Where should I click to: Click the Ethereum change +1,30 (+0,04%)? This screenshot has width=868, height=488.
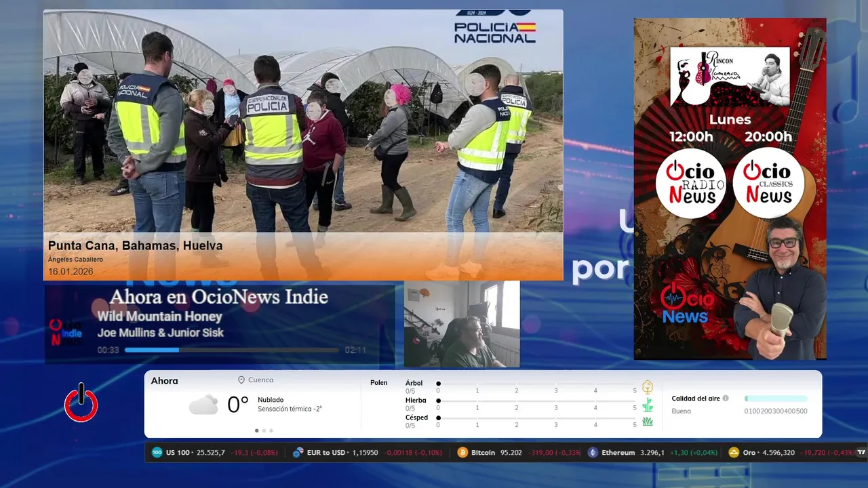coord(694,453)
